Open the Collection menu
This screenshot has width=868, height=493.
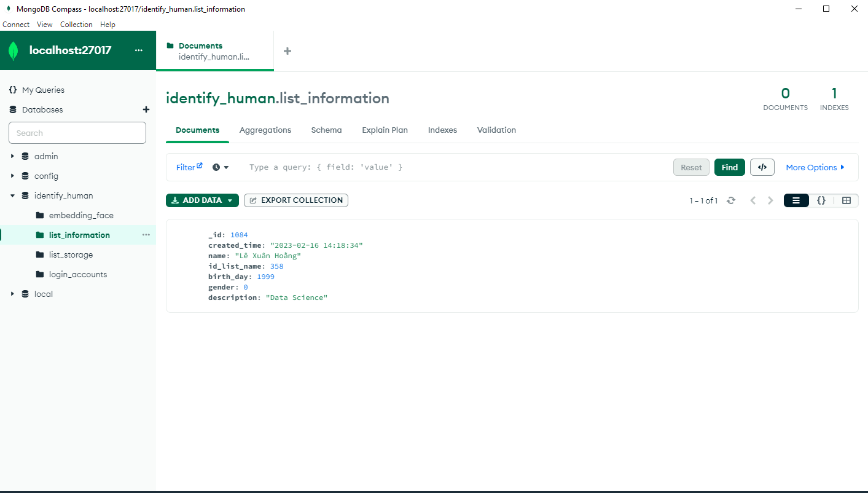tap(76, 24)
